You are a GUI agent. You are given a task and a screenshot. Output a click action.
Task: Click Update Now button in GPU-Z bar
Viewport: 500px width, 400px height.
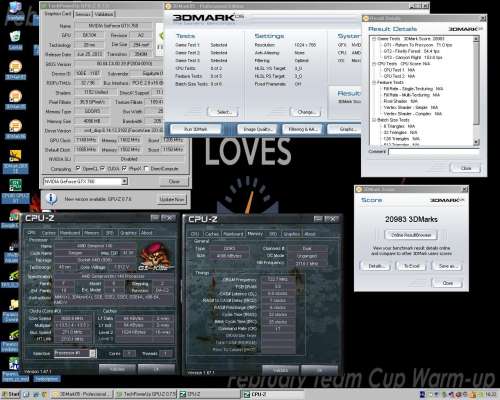[172, 199]
